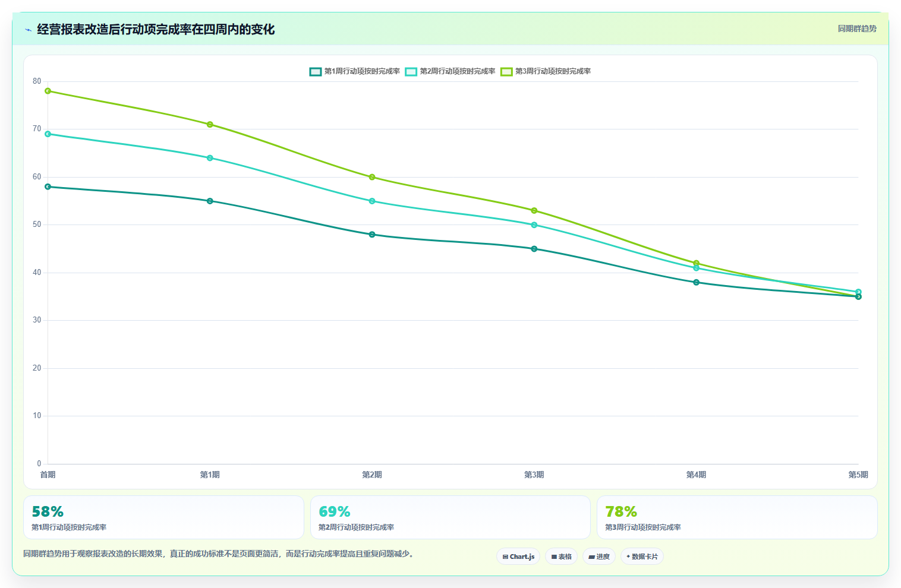Click the turquoise legend swatch for 第2周
Image resolution: width=901 pixels, height=588 pixels.
click(x=411, y=72)
